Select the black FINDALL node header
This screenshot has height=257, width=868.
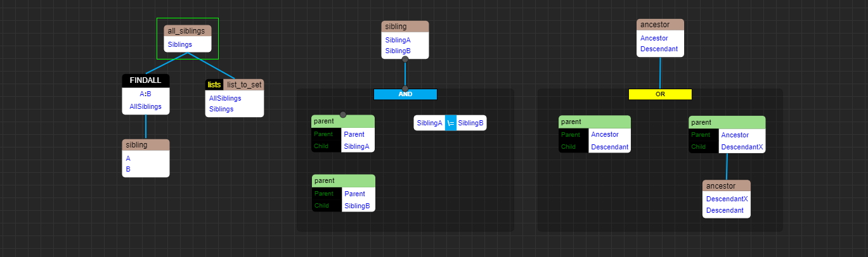pyautogui.click(x=146, y=80)
